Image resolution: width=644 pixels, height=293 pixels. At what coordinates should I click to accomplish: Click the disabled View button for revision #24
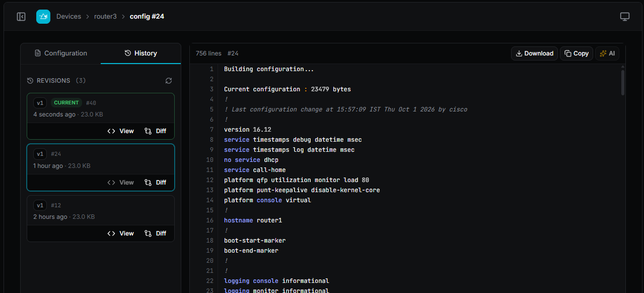point(121,183)
